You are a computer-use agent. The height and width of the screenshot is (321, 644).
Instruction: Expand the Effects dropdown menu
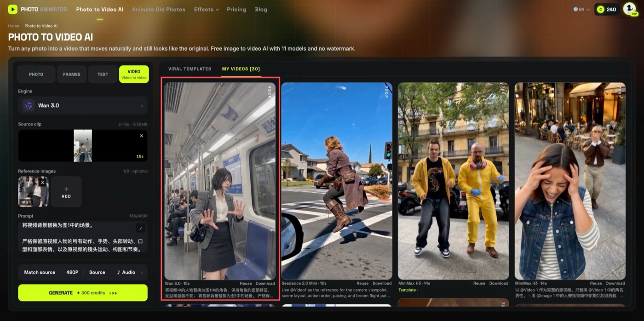(x=207, y=9)
